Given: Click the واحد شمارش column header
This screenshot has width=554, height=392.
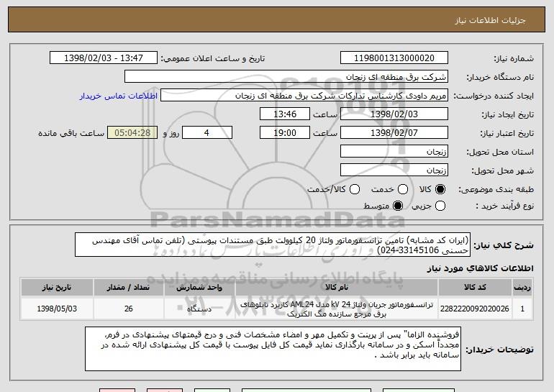Looking at the screenshot, I should (x=199, y=288).
